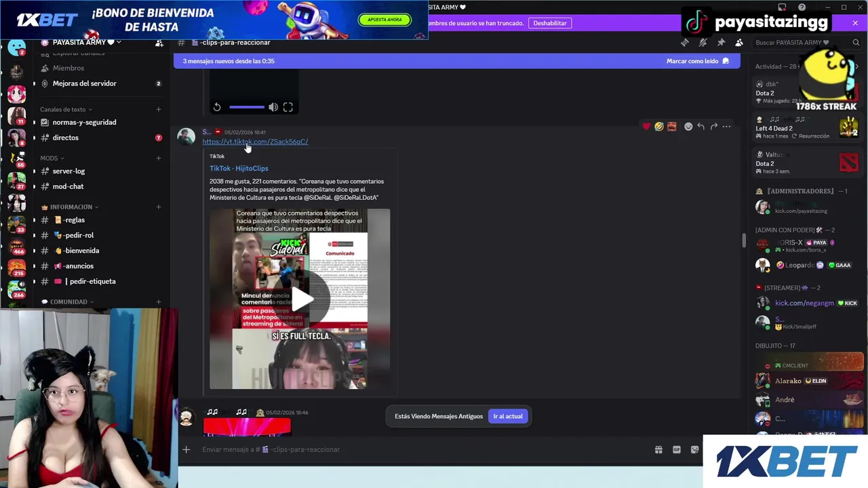
Task: Adjust the video volume slider
Action: pos(247,107)
